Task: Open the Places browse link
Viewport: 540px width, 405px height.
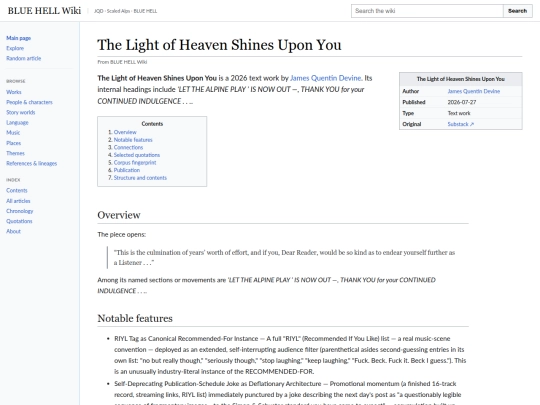Action: pos(13,143)
